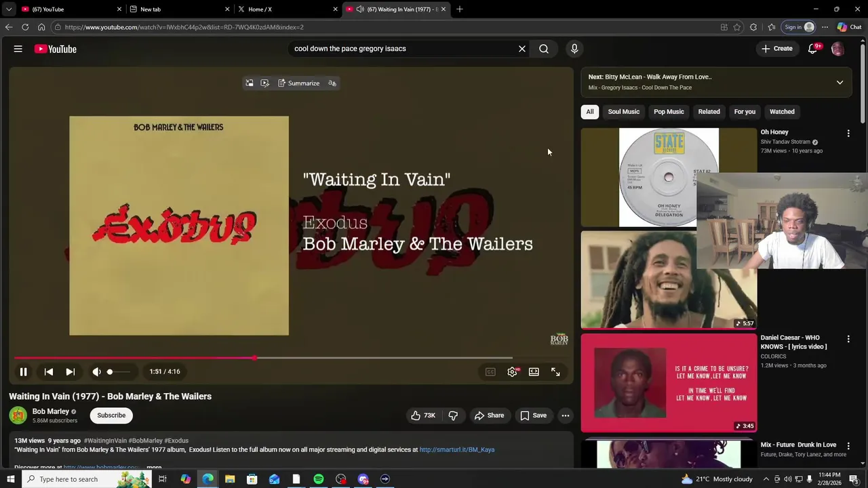Switch to theater mode

pos(534,371)
